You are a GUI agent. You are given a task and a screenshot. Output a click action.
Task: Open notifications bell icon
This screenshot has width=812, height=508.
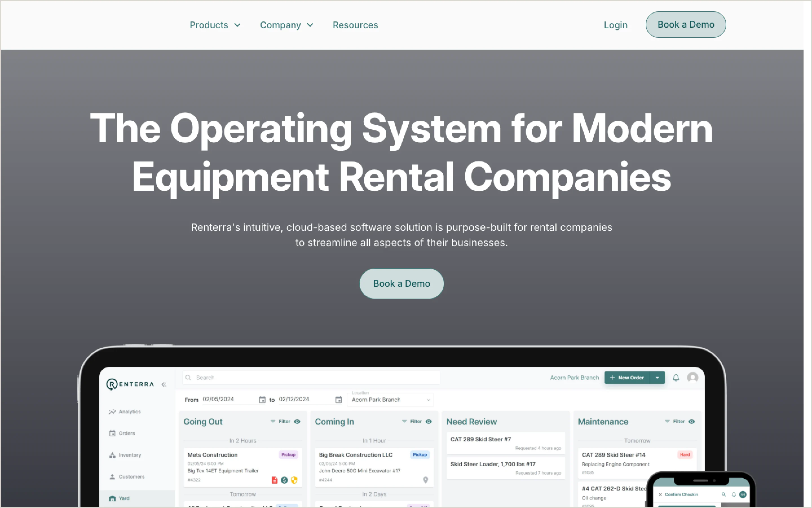676,378
